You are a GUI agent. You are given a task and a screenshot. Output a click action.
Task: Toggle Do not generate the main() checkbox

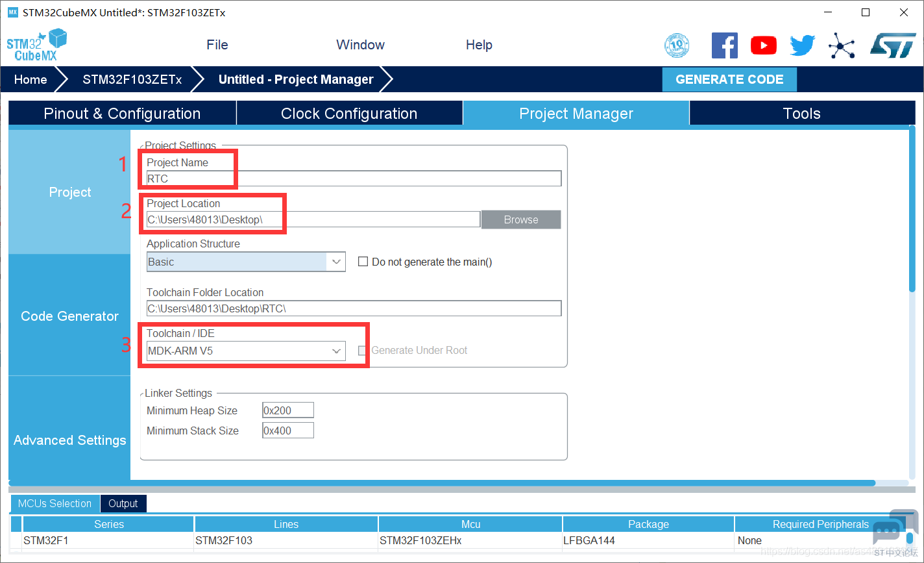[x=363, y=262]
